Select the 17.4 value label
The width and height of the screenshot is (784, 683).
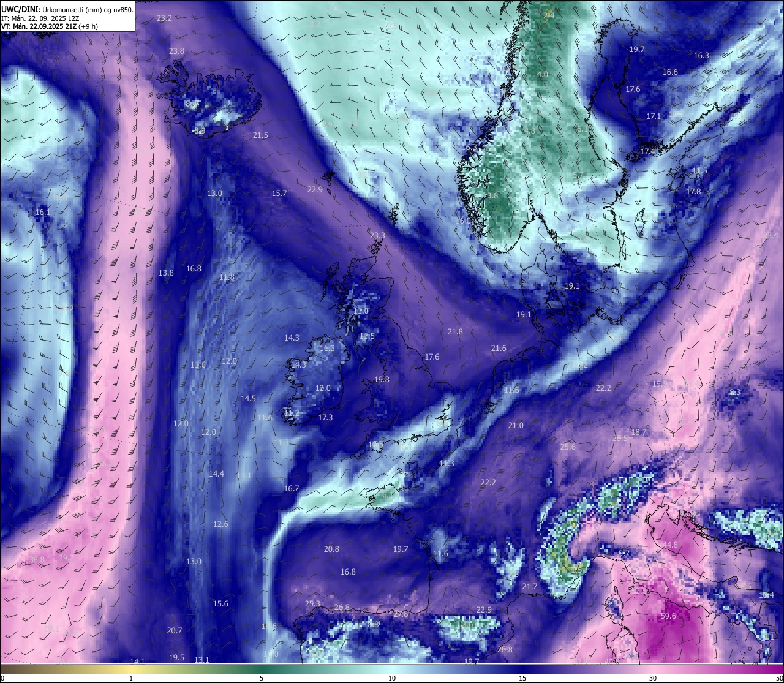[647, 152]
